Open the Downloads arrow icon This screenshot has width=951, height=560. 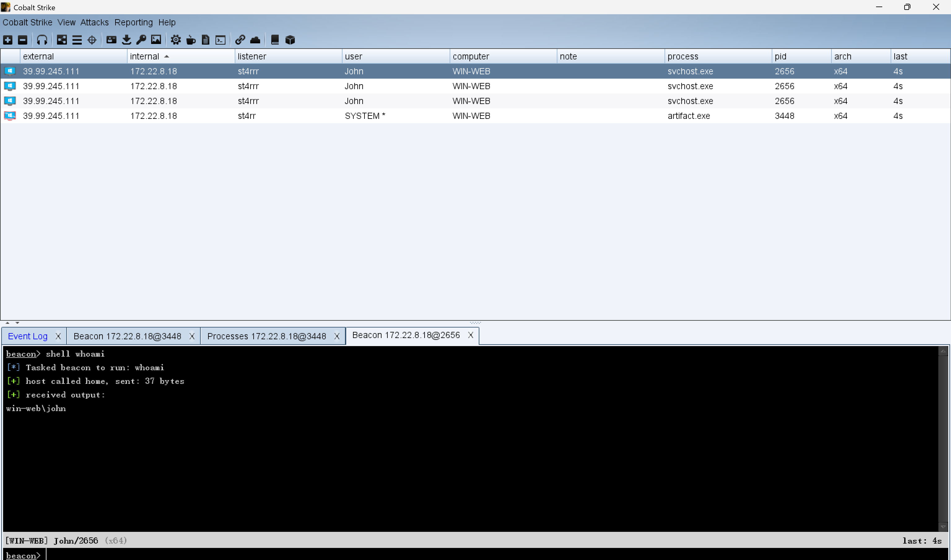click(126, 40)
